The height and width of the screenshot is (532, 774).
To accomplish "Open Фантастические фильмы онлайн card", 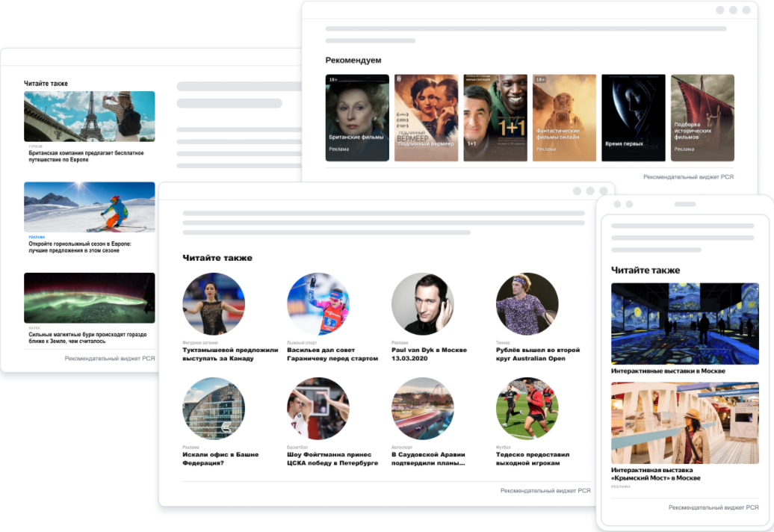I will (564, 117).
